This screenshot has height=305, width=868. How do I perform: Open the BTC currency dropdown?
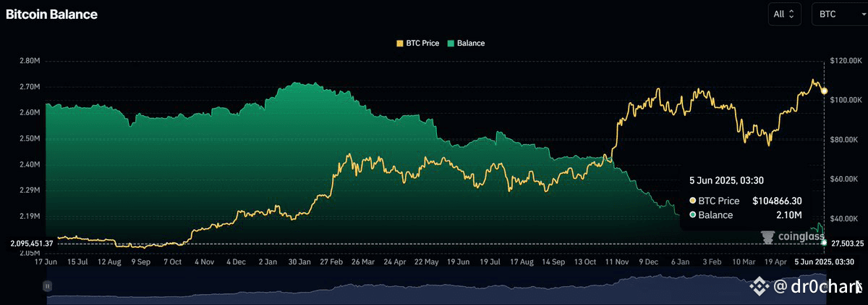pyautogui.click(x=839, y=13)
